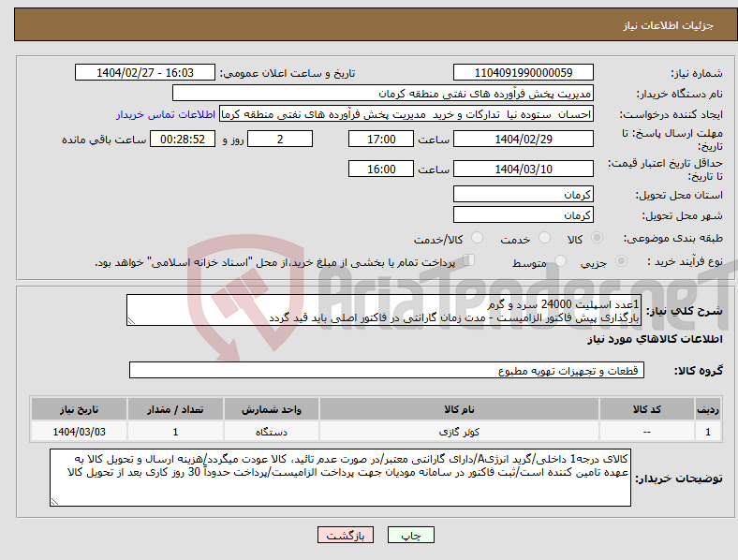Screen dimensions: 738x560
Task: Click the delivery province field کرمان
Action: click(523, 195)
